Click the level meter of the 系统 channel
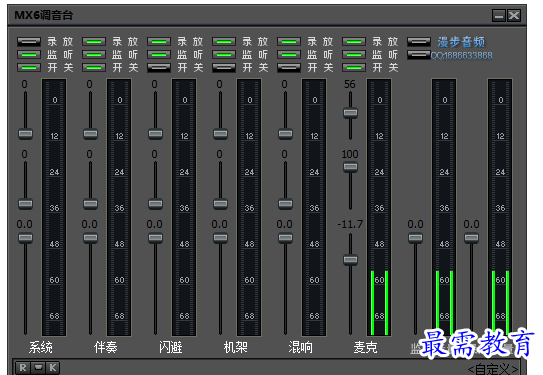 [54, 207]
